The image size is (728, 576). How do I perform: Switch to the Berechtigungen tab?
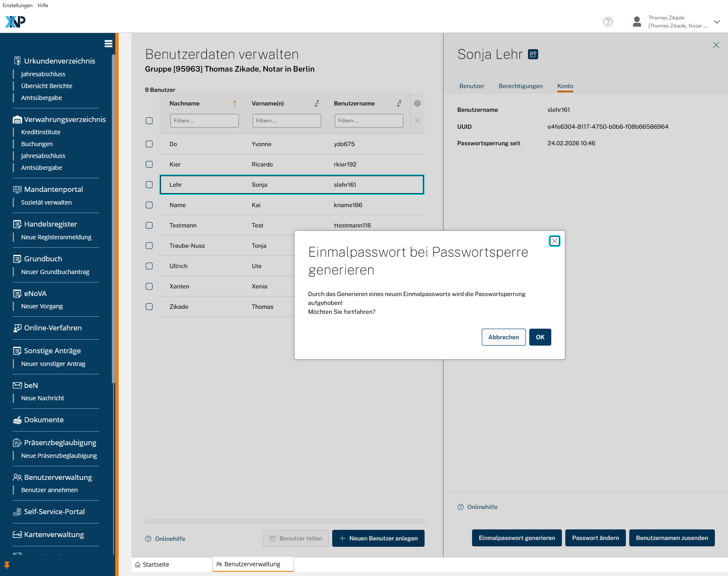pyautogui.click(x=520, y=86)
